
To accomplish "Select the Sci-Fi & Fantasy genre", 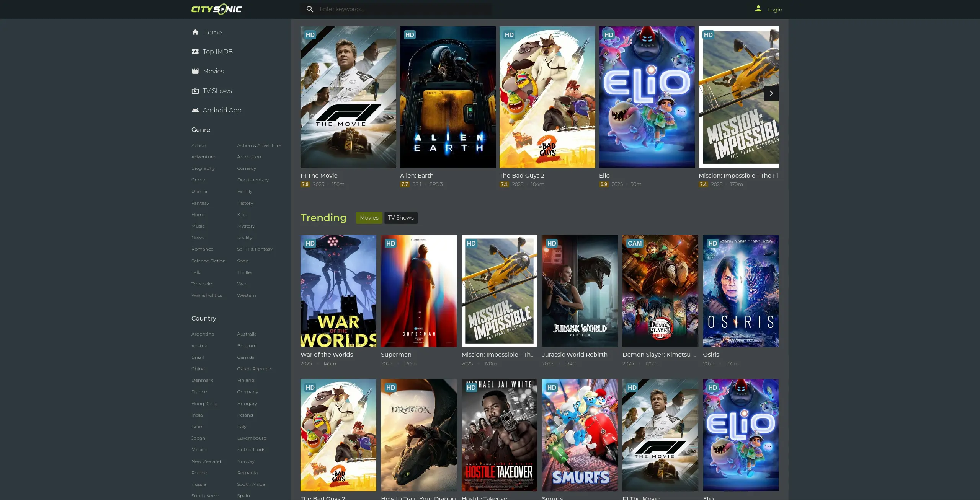I will click(255, 249).
